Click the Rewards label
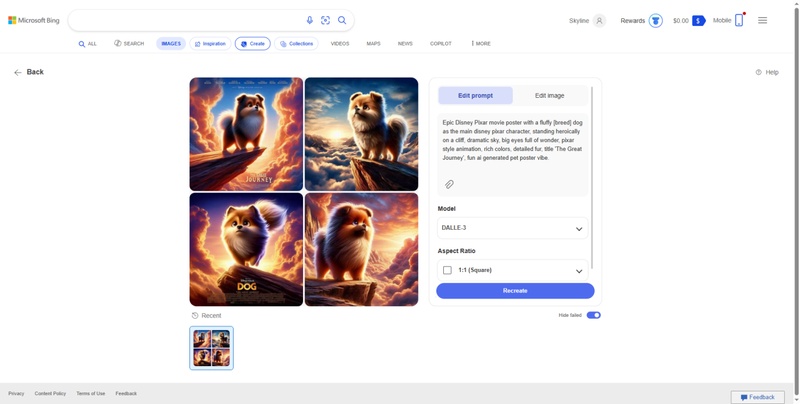This screenshot has height=404, width=800. click(633, 21)
